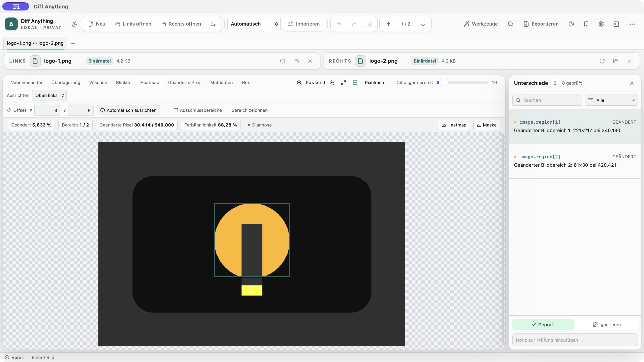Image resolution: width=644 pixels, height=362 pixels.
Task: Click the Suchen search field
Action: [x=547, y=100]
